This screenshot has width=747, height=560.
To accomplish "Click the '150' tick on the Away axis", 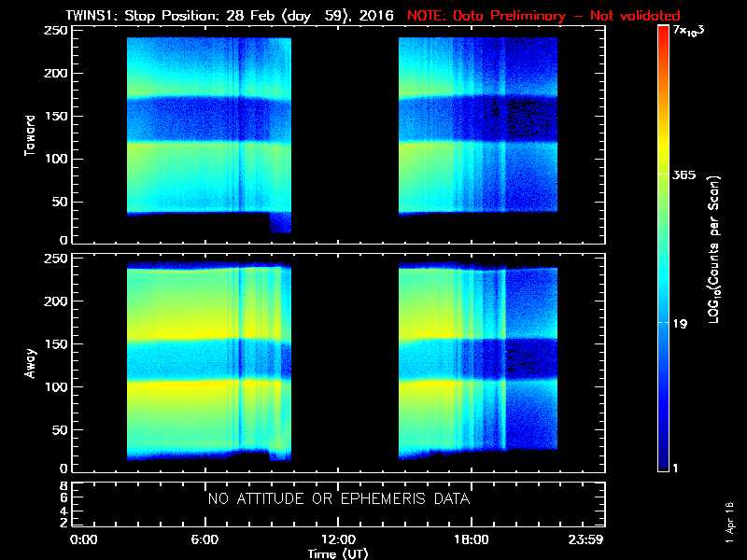I will tap(56, 344).
